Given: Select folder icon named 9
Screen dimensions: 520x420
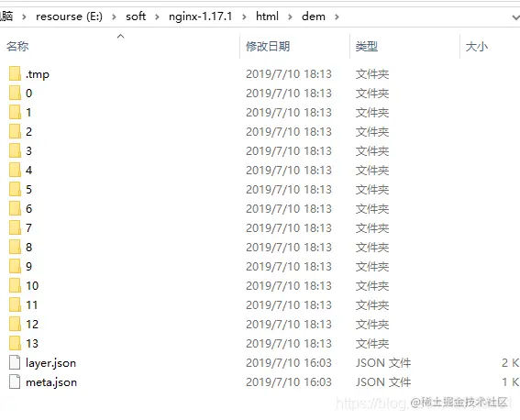Looking at the screenshot, I should (15, 266).
